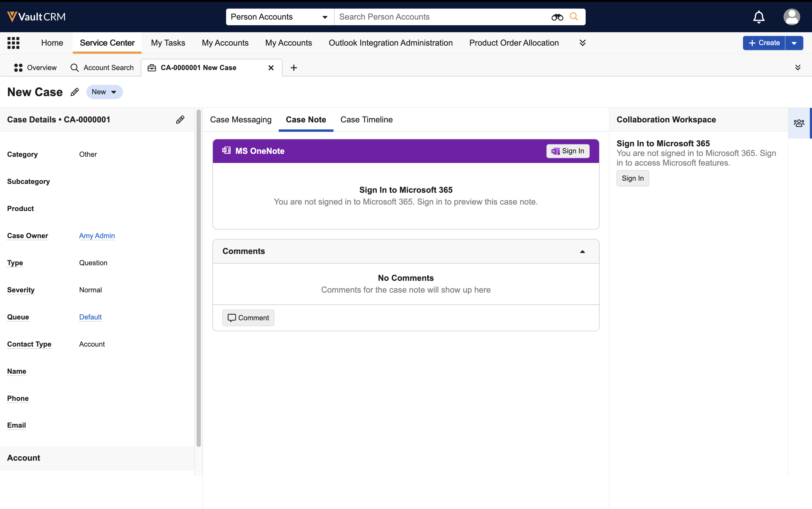The image size is (812, 509).
Task: Expand more navigation tabs chevron
Action: click(x=583, y=43)
